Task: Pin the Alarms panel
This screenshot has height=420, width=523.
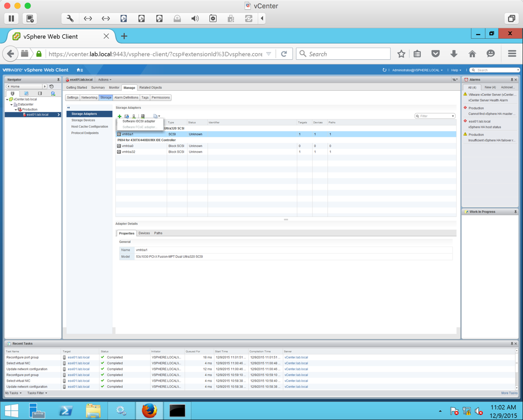Action: (511, 80)
